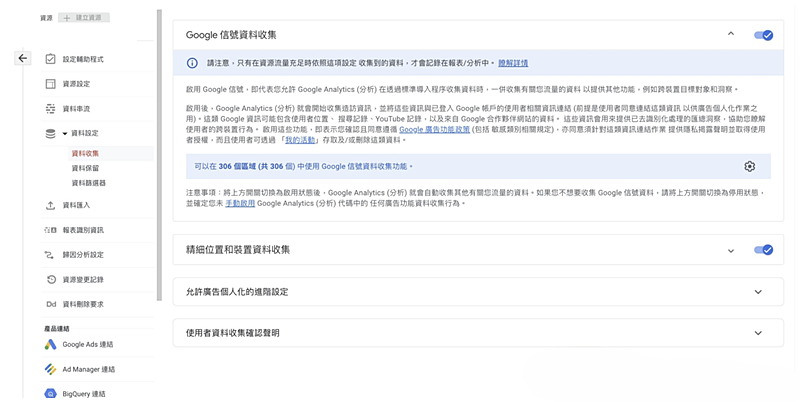Expand 允許廣告個人化的進階設定 chevron
This screenshot has width=800, height=402.
(758, 292)
